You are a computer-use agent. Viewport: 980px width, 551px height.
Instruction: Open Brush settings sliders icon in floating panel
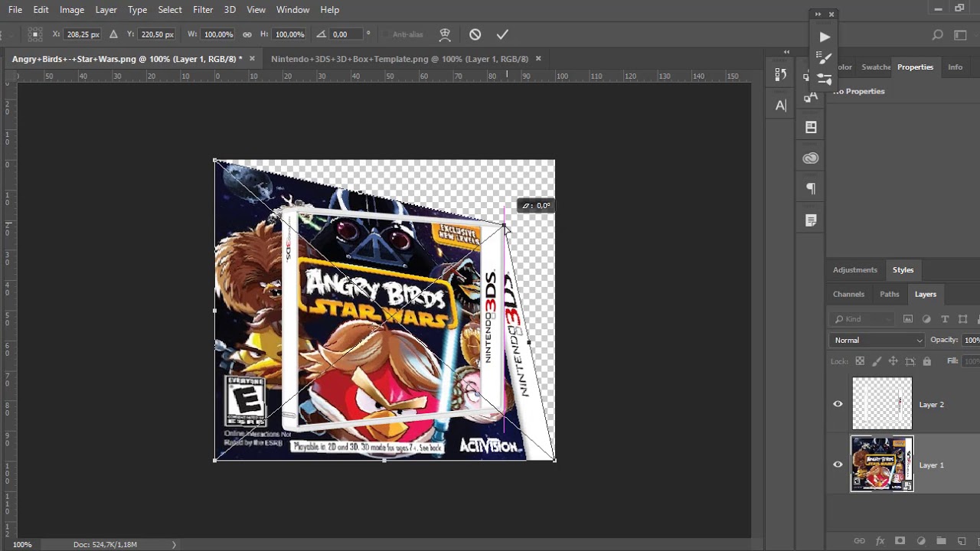[824, 78]
